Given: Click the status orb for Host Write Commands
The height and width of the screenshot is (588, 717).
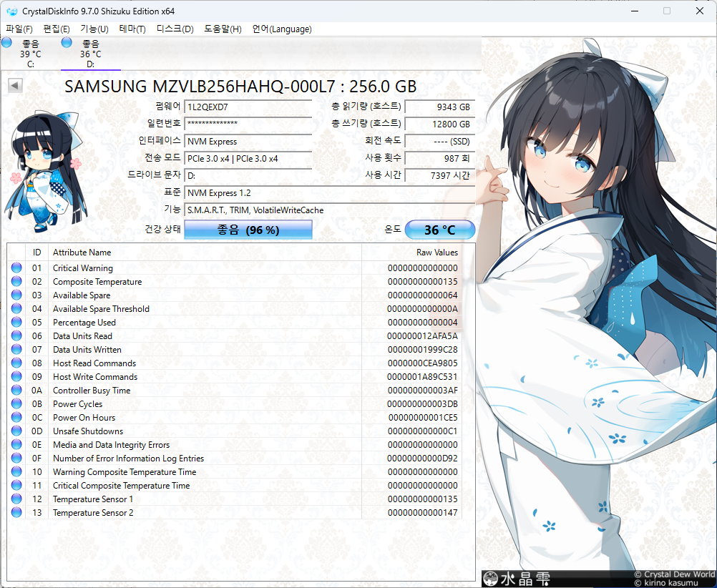Looking at the screenshot, I should coord(16,376).
